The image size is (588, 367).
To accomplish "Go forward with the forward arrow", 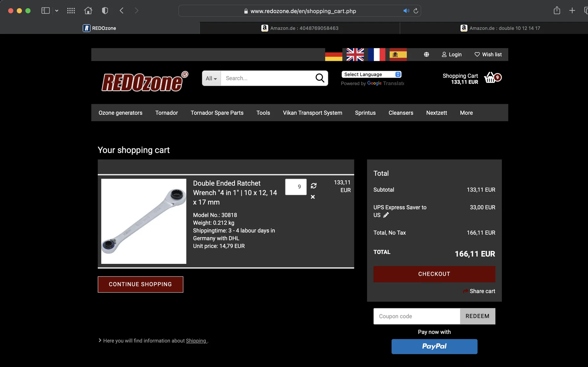I will 137,11.
